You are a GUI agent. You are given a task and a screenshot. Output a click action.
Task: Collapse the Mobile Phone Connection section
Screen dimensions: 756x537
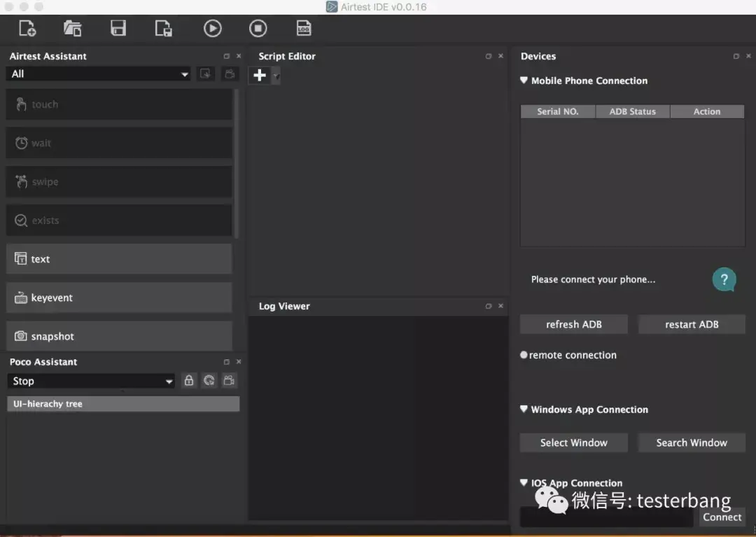(524, 81)
